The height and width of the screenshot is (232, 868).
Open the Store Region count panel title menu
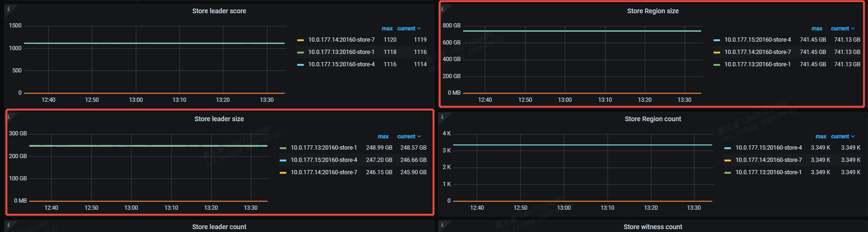coord(653,119)
